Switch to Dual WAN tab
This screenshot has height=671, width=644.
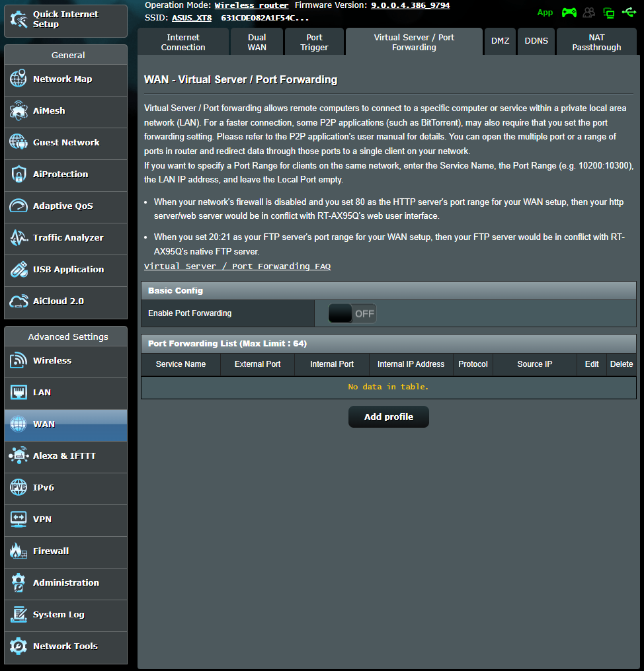coord(257,42)
